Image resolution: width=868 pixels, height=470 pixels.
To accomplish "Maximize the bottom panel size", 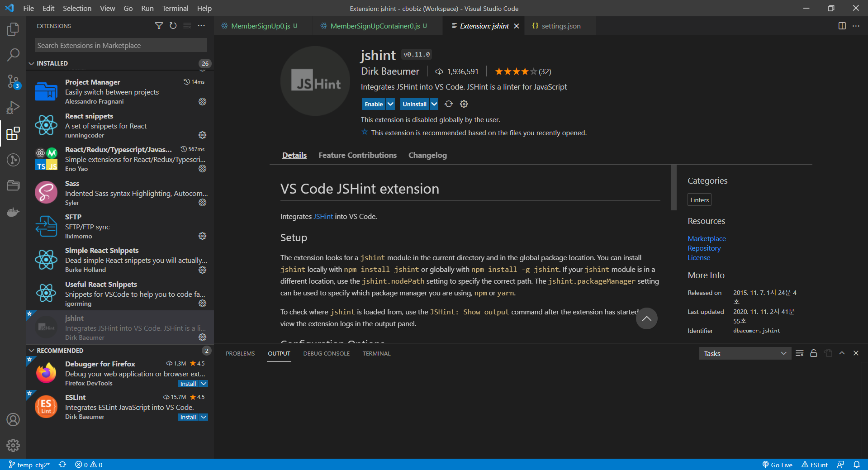I will (x=842, y=353).
